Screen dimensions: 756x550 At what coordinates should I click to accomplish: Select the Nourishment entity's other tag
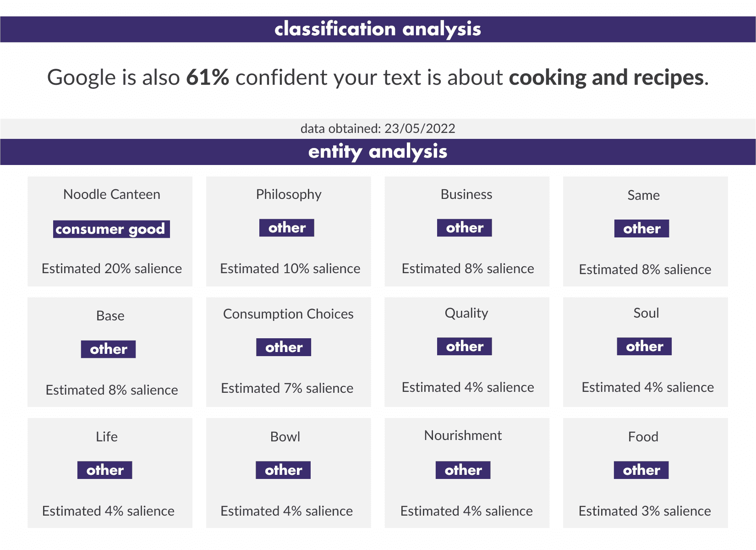coord(463,470)
